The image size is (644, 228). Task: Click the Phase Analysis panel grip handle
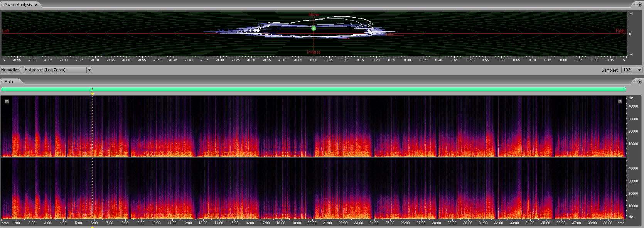2,5
